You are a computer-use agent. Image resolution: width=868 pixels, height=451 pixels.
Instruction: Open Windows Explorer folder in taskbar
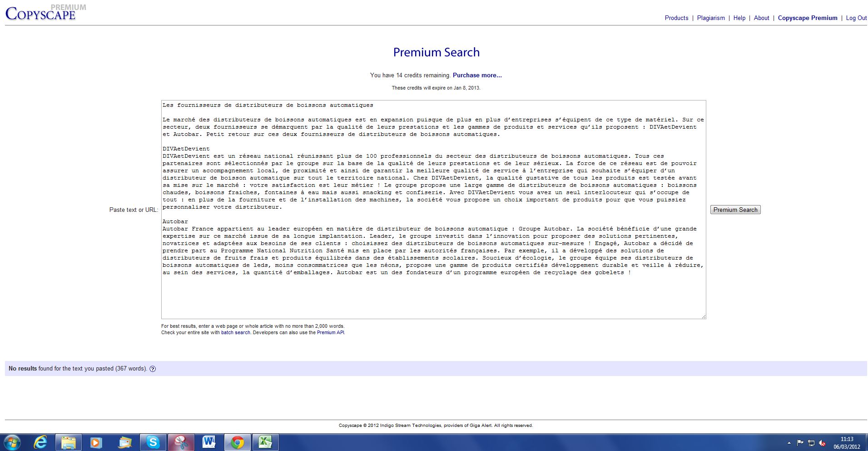pyautogui.click(x=69, y=442)
